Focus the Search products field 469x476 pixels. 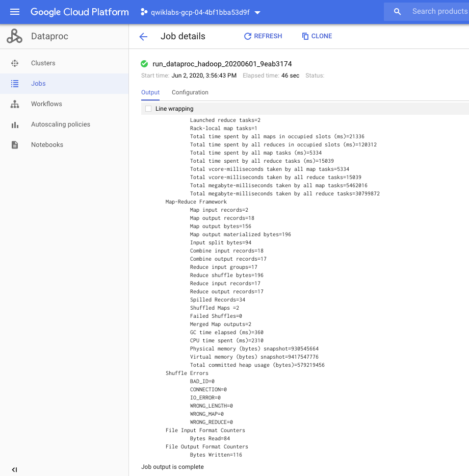click(439, 12)
